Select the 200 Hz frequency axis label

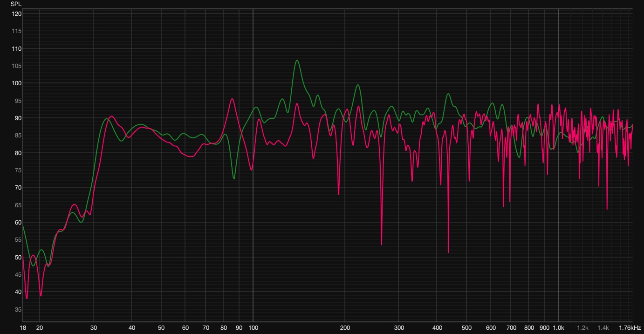(345, 328)
